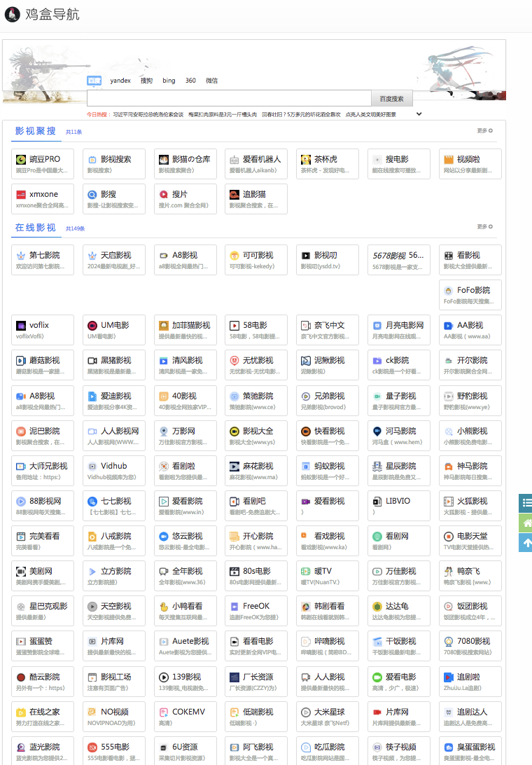Select the bing search engine tab
532x765 pixels.
pyautogui.click(x=169, y=81)
